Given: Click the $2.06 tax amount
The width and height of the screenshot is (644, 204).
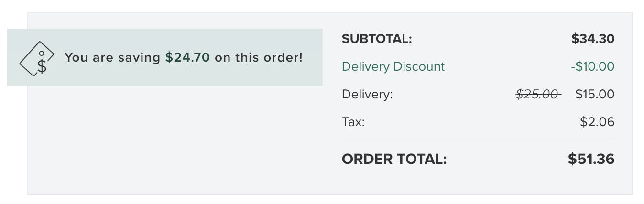Looking at the screenshot, I should [597, 122].
